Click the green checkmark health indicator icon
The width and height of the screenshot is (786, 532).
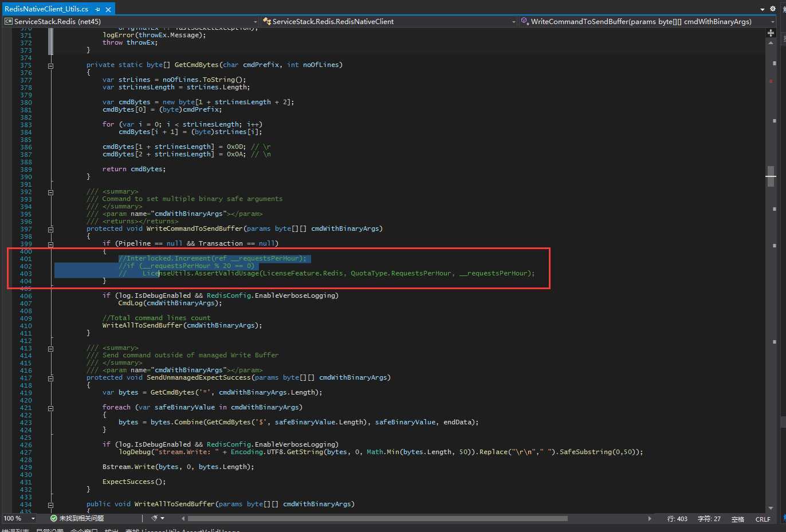[x=53, y=518]
